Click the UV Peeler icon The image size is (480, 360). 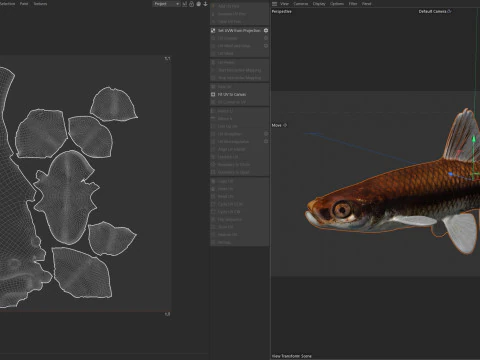(213, 62)
